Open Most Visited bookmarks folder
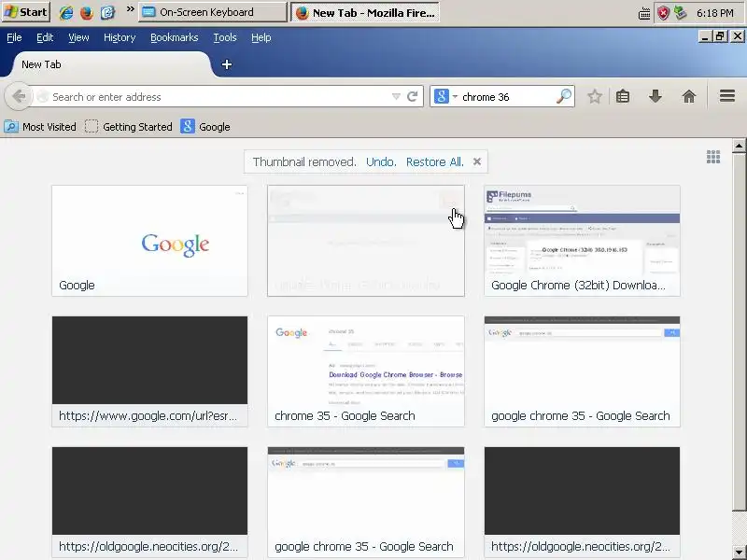 coord(40,127)
